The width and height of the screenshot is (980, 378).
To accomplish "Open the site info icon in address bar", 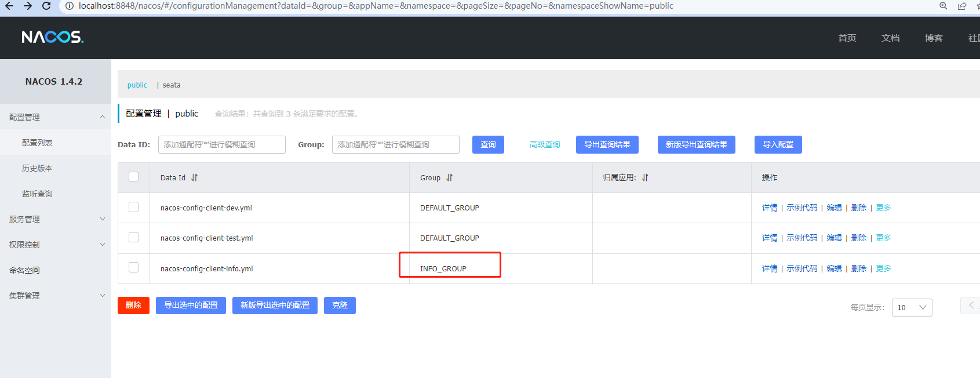I will [x=69, y=6].
